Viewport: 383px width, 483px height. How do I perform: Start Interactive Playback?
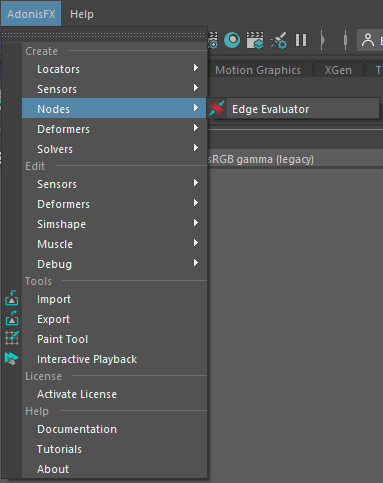[114, 359]
